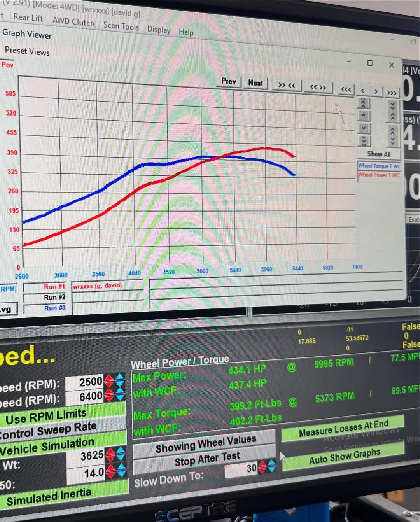Click the Next button above the graph
Screen dimensions: 420x522
[x=255, y=83]
